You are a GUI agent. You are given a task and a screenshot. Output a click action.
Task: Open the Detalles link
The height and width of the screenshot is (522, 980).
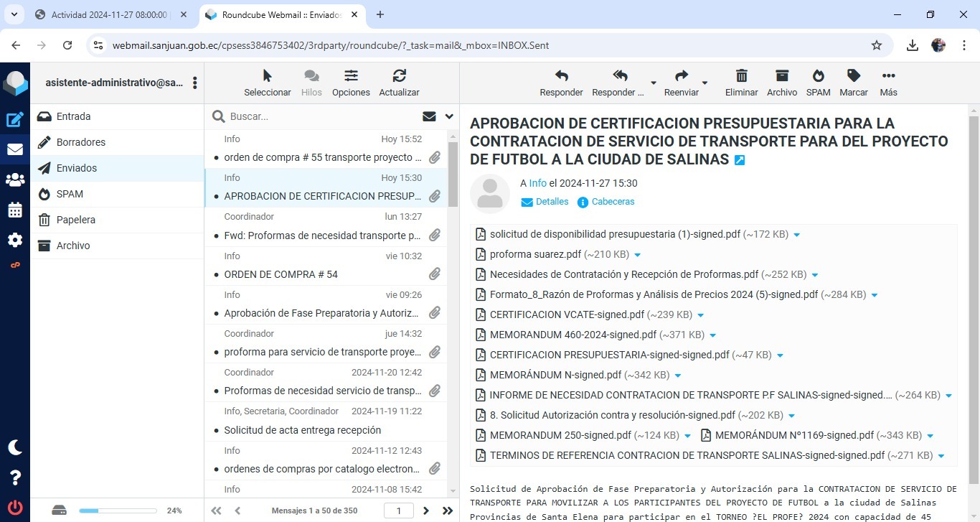point(551,202)
